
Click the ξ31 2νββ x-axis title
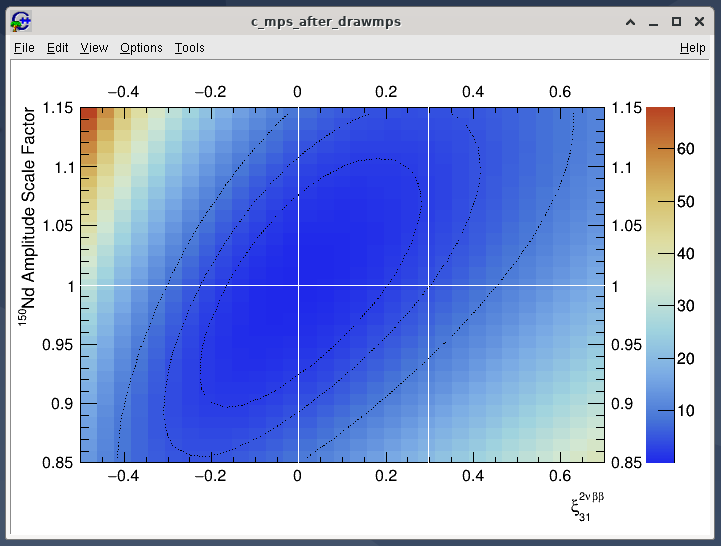tap(587, 507)
